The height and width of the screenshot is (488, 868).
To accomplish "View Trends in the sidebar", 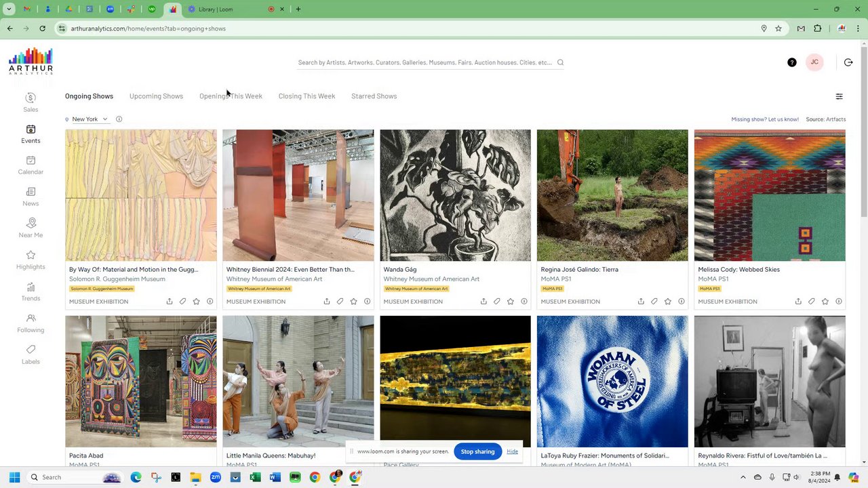I will tap(31, 291).
